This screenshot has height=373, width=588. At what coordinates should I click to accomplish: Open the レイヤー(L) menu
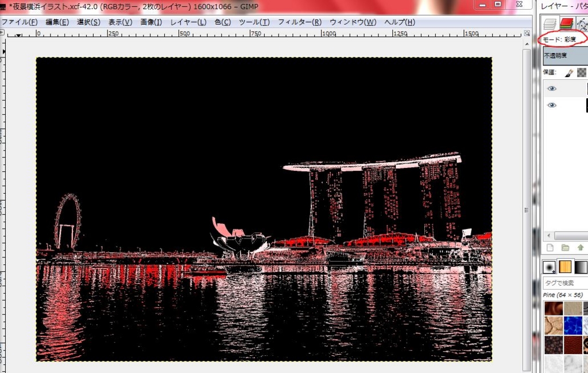pyautogui.click(x=188, y=22)
